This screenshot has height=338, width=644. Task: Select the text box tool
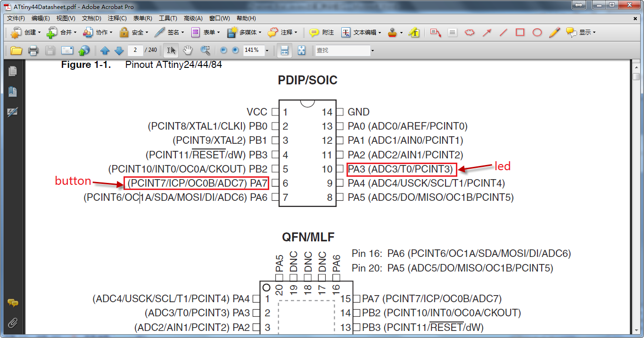point(452,33)
